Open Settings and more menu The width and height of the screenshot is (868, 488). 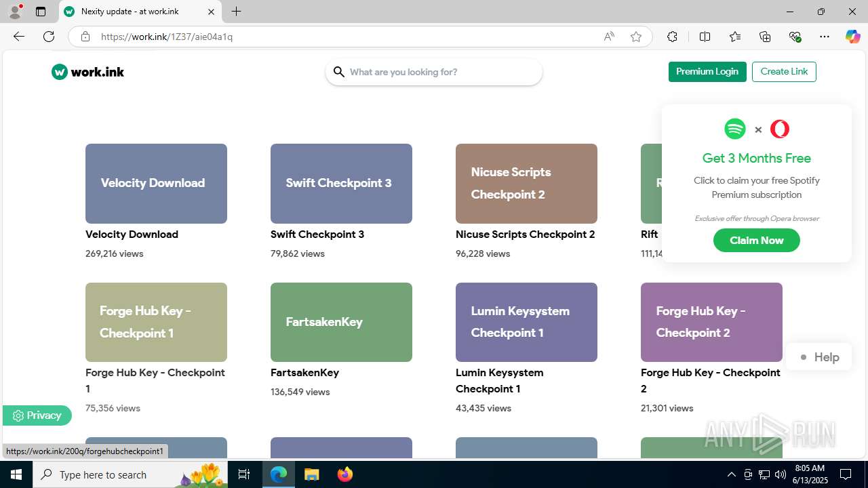[x=825, y=37]
